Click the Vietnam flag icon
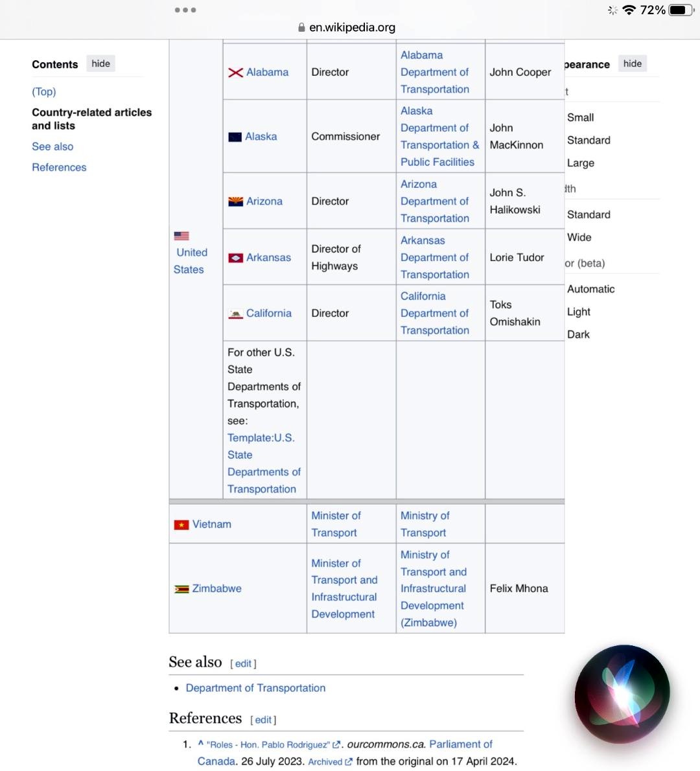The width and height of the screenshot is (700, 771). tap(181, 525)
